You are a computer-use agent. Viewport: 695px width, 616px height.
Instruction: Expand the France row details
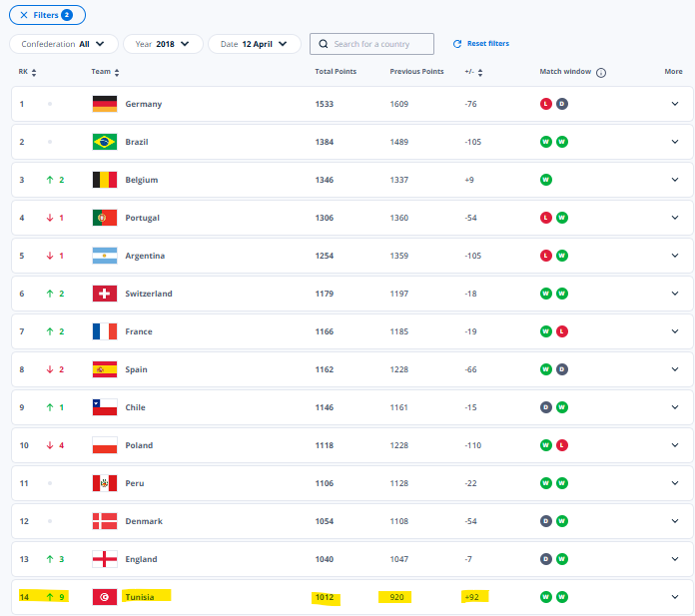675,331
